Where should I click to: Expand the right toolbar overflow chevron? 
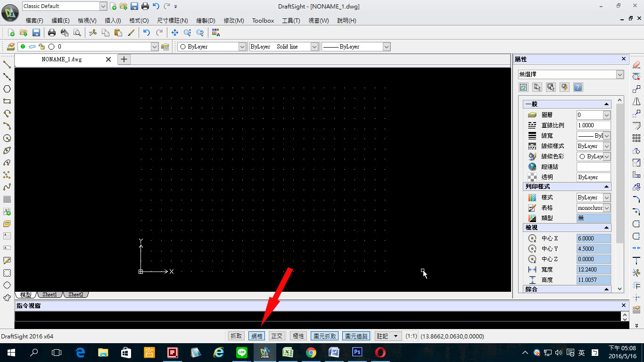point(636,325)
